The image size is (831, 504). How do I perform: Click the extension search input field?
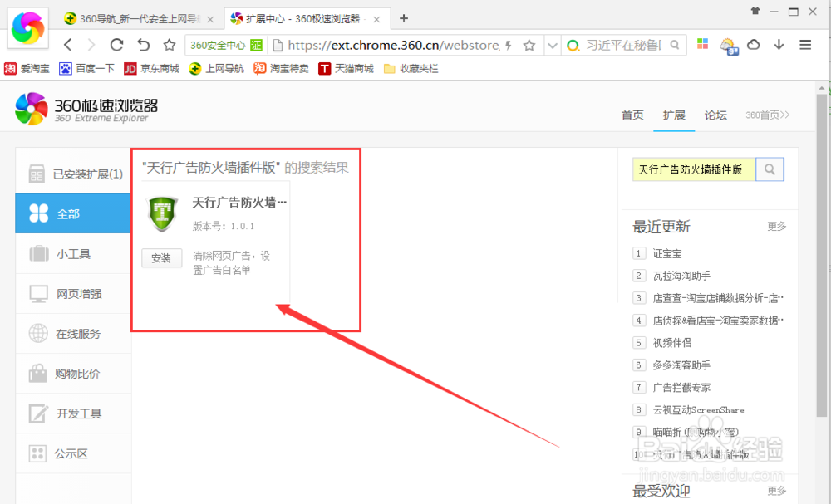(694, 169)
